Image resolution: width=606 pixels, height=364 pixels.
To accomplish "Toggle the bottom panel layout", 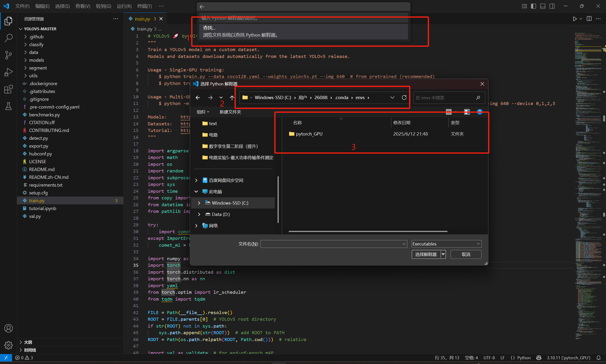I will [543, 6].
